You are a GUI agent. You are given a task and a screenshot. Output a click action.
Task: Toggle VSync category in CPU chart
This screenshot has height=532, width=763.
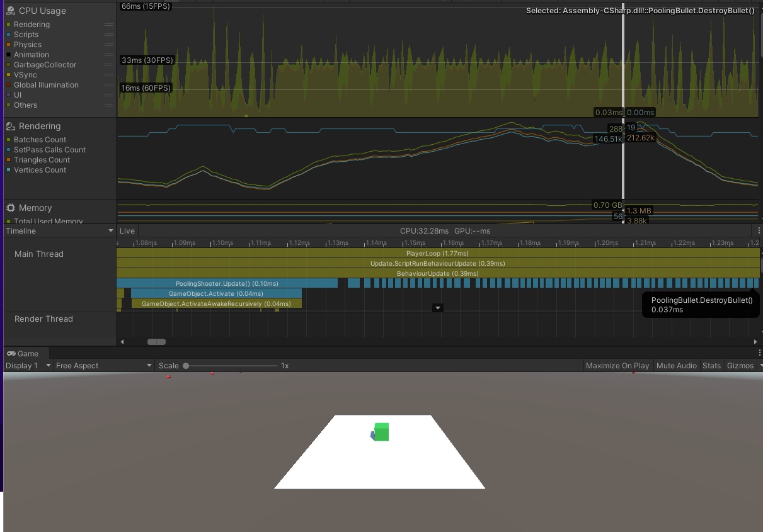click(8, 75)
